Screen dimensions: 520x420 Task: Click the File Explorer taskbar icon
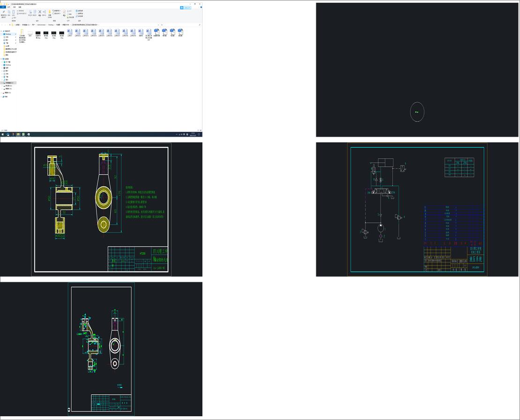pyautogui.click(x=18, y=134)
